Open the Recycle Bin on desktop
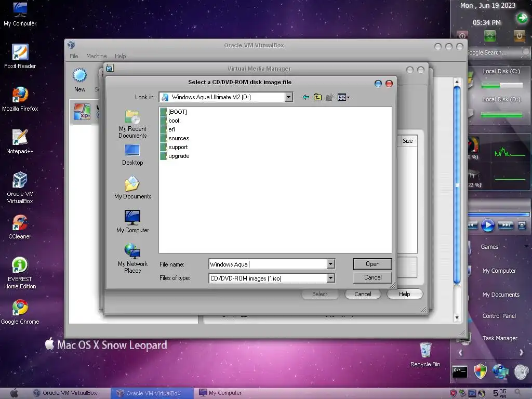This screenshot has width=532, height=399. (x=425, y=355)
